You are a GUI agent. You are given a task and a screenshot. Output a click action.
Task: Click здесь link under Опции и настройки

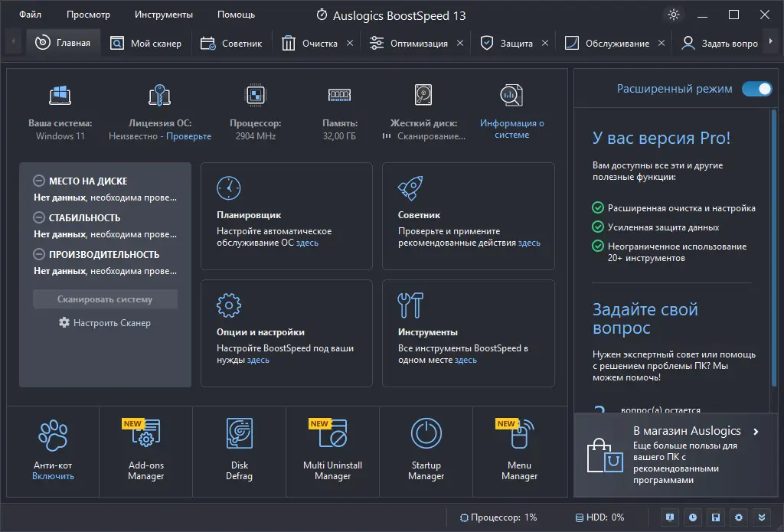tap(258, 360)
